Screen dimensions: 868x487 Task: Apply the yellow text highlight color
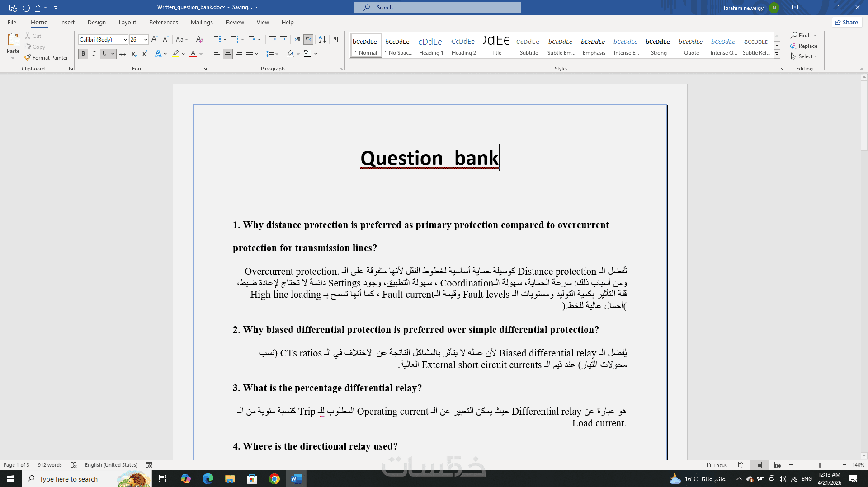[175, 54]
